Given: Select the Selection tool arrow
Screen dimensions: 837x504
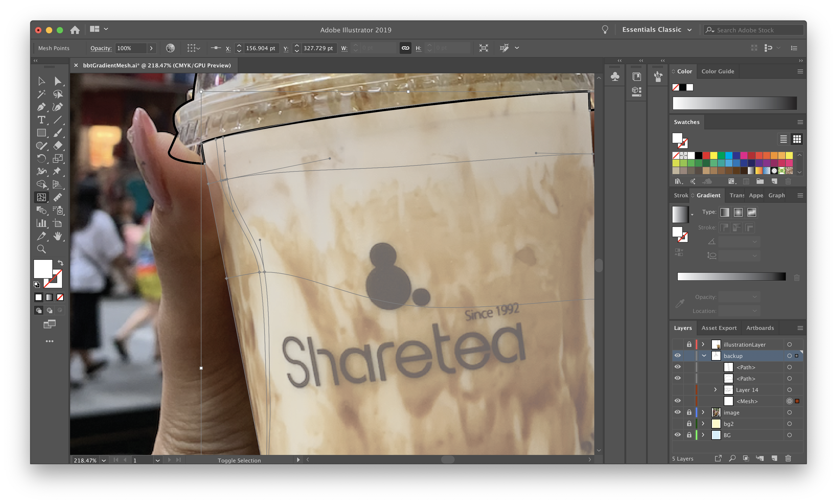Looking at the screenshot, I should tap(42, 81).
